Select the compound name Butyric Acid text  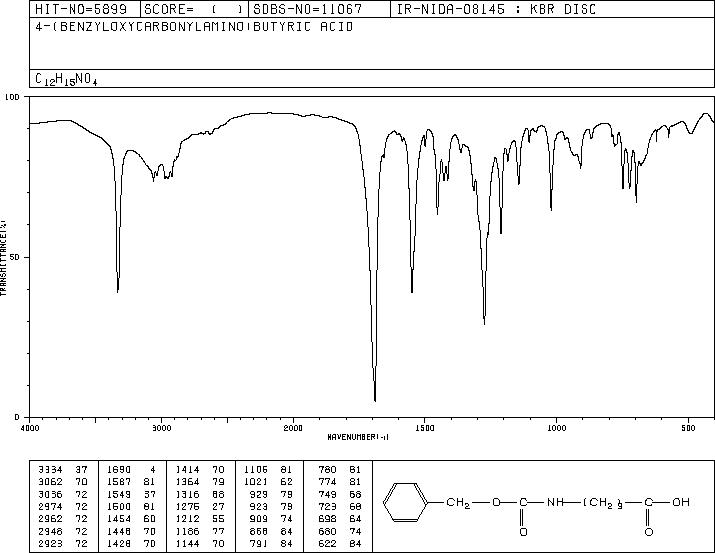click(x=303, y=27)
